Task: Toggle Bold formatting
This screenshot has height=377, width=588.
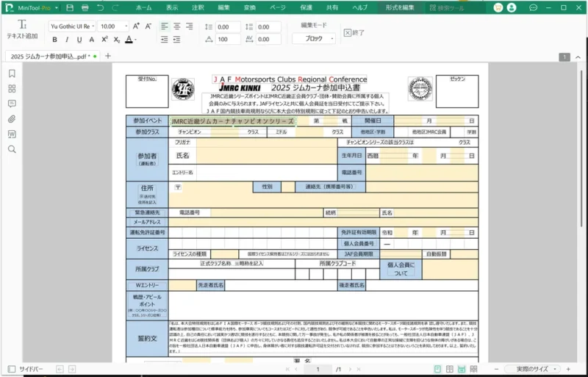Action: [54, 40]
